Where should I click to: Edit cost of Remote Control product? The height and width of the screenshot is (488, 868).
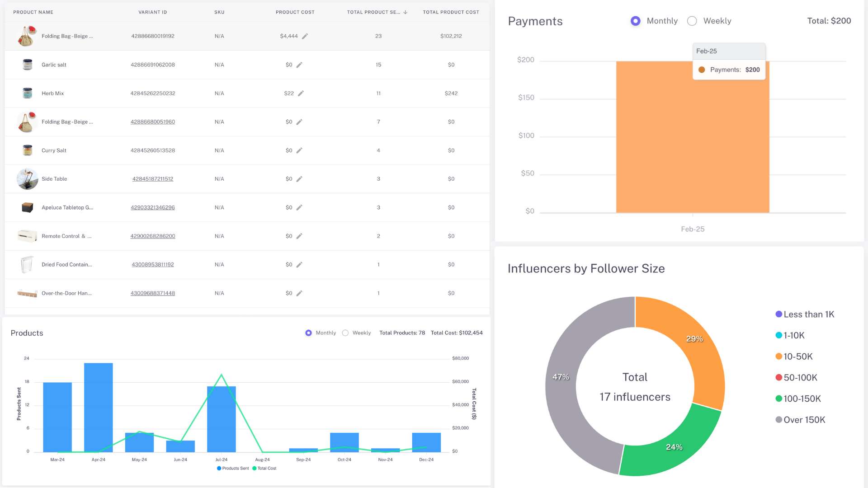click(x=299, y=236)
